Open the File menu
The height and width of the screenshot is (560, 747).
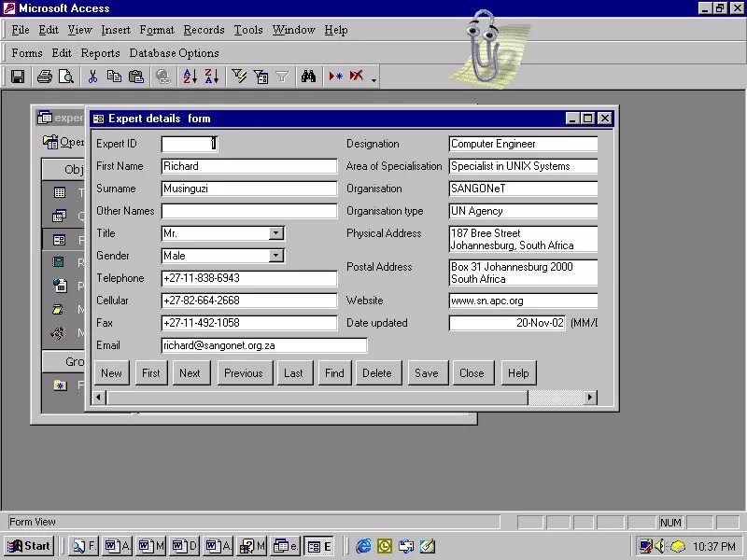tap(21, 30)
